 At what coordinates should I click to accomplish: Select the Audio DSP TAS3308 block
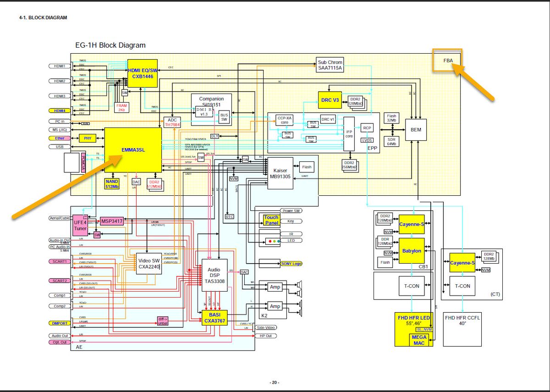tap(214, 275)
